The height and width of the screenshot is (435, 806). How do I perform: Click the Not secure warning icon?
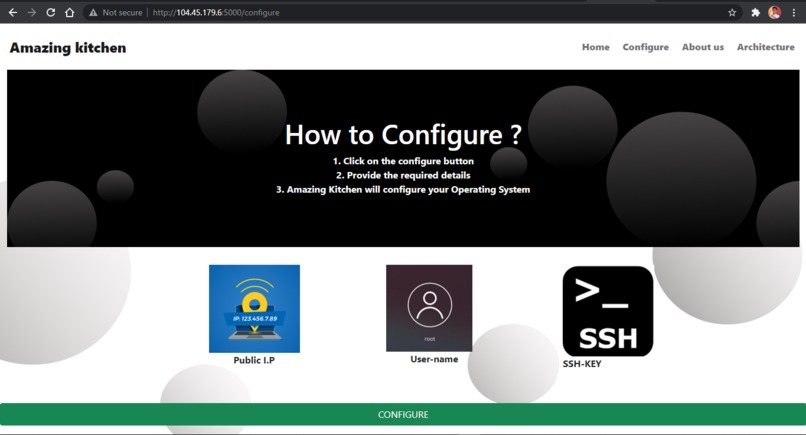point(93,12)
